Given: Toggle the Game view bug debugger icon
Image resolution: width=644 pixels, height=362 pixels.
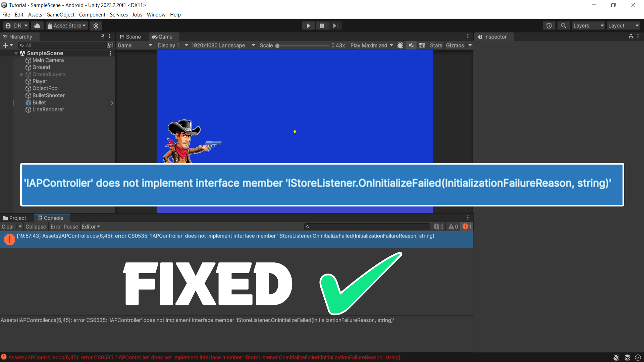Looking at the screenshot, I should [x=400, y=46].
